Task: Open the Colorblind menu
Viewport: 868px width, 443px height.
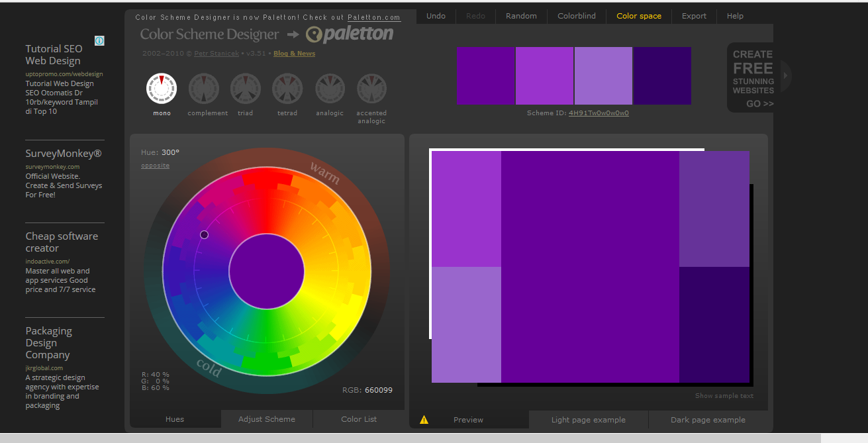Action: tap(577, 16)
